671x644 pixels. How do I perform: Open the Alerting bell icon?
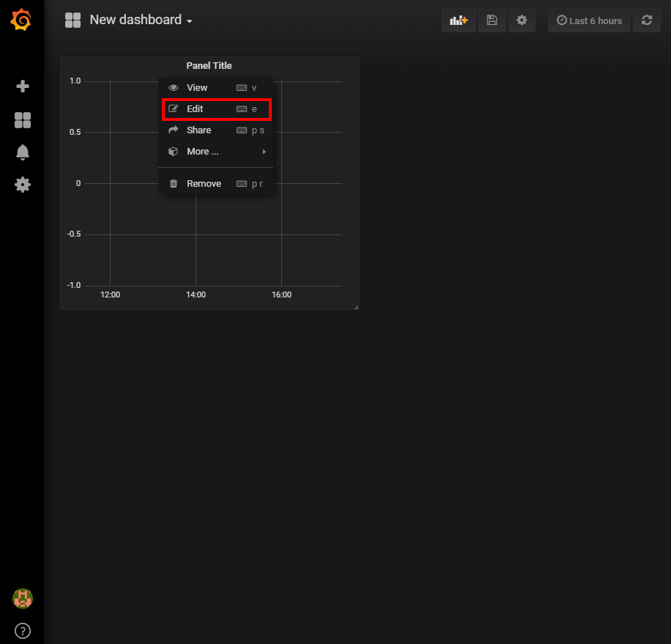tap(22, 152)
